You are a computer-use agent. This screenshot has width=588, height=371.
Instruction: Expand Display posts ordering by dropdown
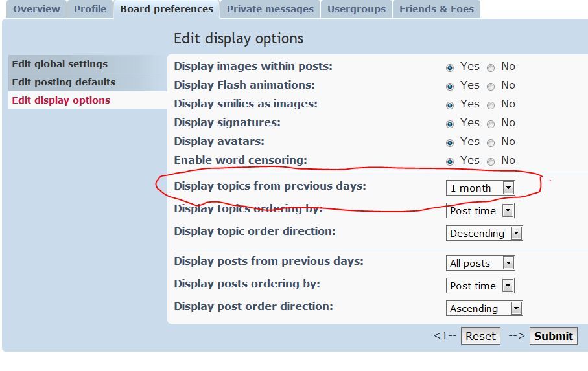(x=480, y=286)
